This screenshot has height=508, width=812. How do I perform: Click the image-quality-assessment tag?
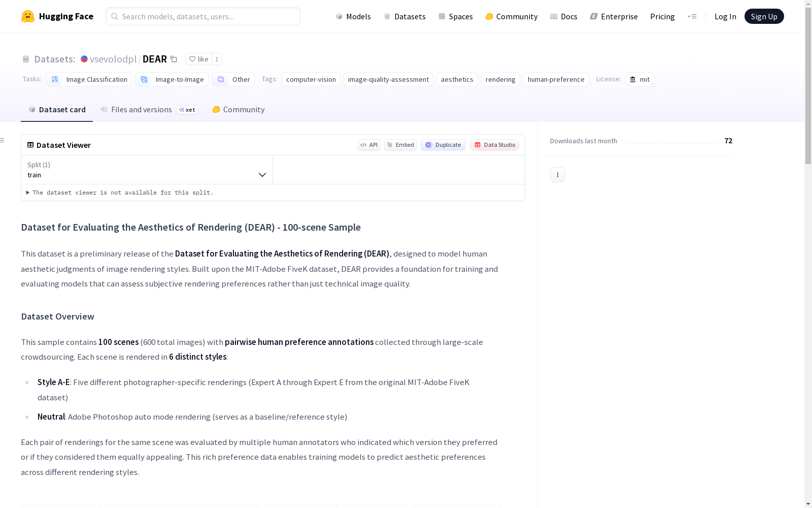point(388,79)
